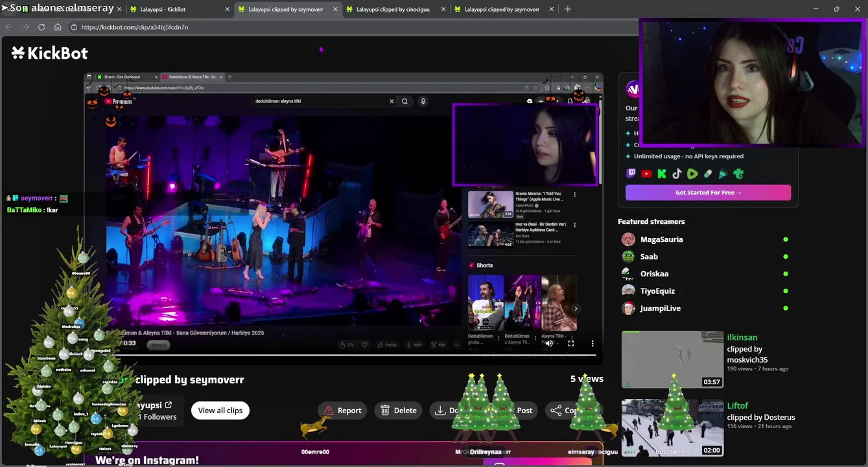
Task: Select the 02:00 duration badge
Action: point(712,450)
